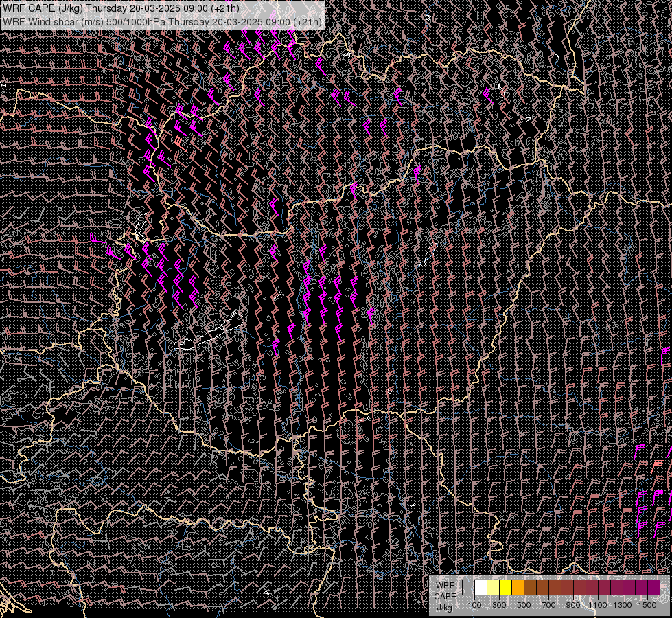Click the legend value 700
The height and width of the screenshot is (618, 672).
pos(548,605)
